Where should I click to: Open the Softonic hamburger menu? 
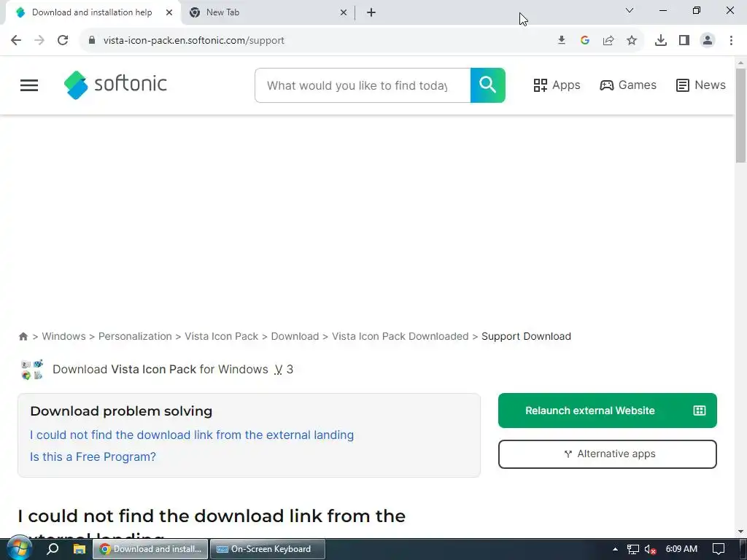click(29, 85)
